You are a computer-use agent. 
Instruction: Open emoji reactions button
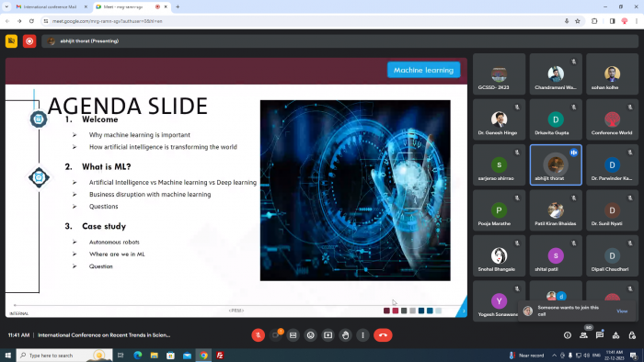pyautogui.click(x=311, y=335)
